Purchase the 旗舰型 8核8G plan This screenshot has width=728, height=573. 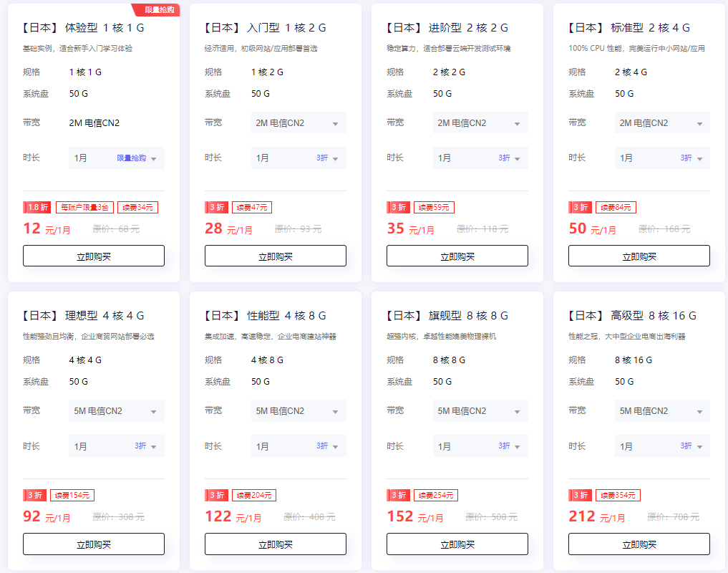point(457,544)
